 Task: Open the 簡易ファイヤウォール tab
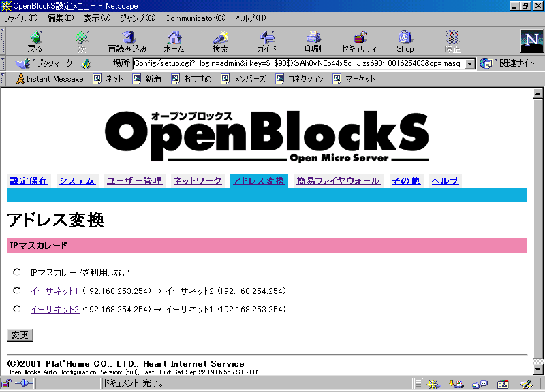click(338, 181)
